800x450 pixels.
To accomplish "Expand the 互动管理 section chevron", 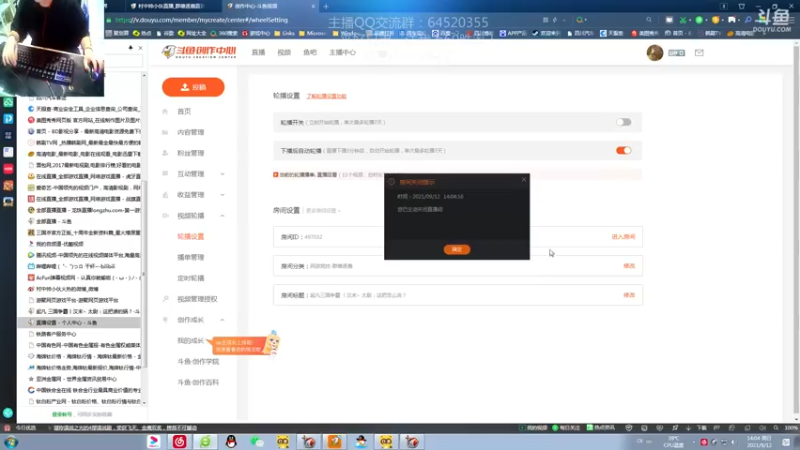I will [222, 174].
